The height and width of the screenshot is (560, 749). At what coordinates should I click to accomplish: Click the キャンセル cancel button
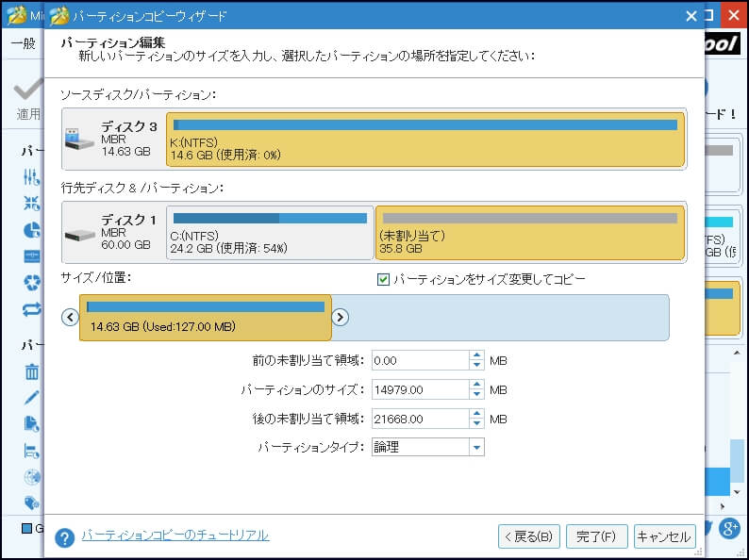click(x=664, y=536)
